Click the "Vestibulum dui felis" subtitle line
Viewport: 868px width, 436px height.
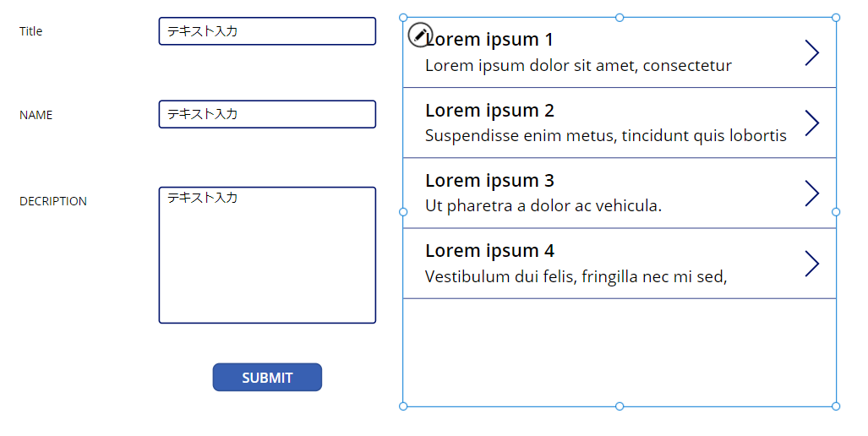[x=576, y=275]
